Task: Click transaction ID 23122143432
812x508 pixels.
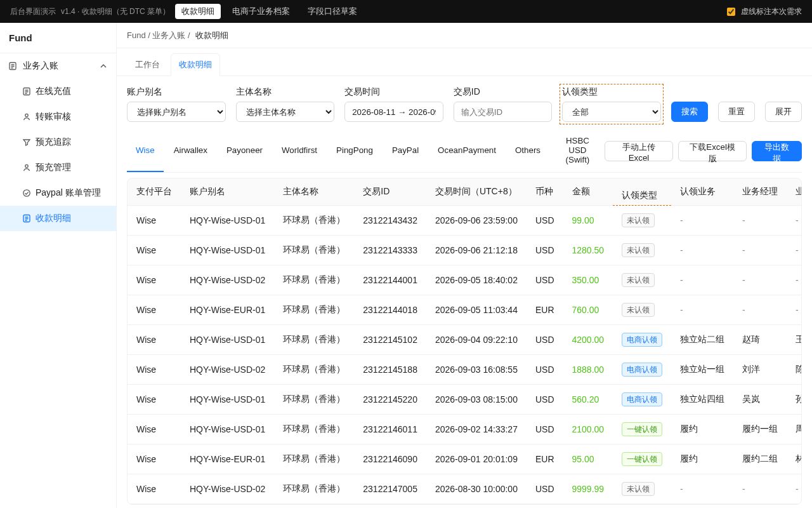Action: [x=390, y=220]
